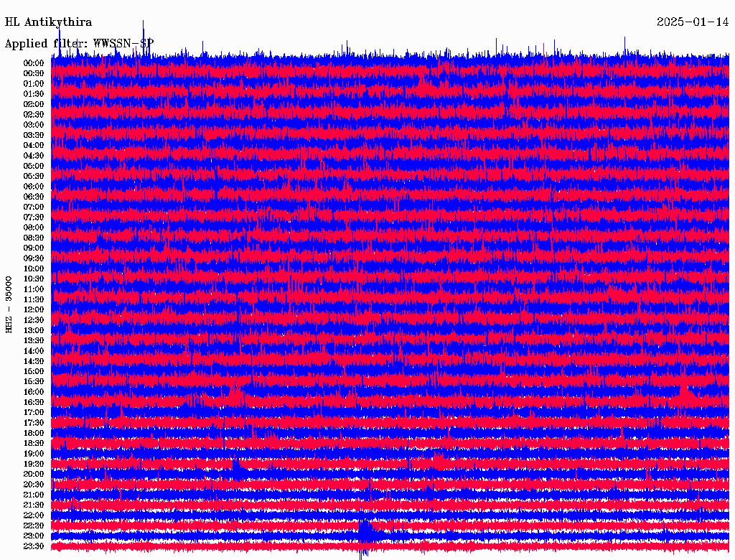Select the 19:30 time label
The image size is (735, 560).
(x=34, y=465)
